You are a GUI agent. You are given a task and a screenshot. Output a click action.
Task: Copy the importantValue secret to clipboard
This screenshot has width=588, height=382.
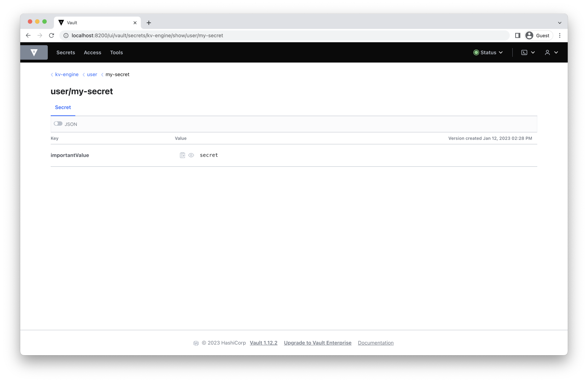(182, 155)
